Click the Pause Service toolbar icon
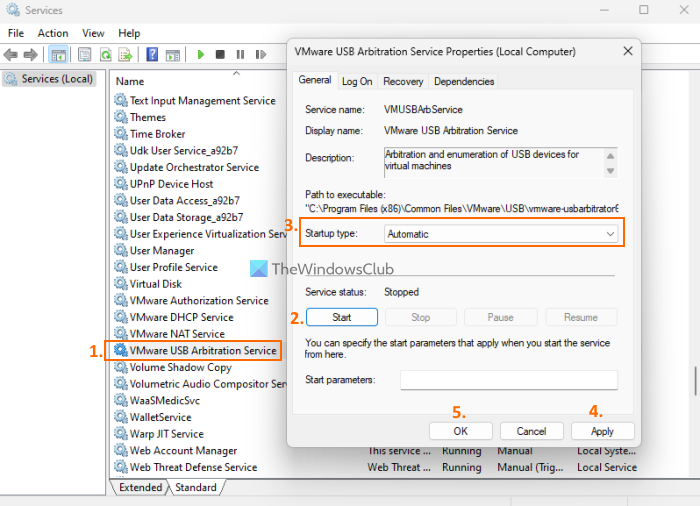 click(240, 54)
